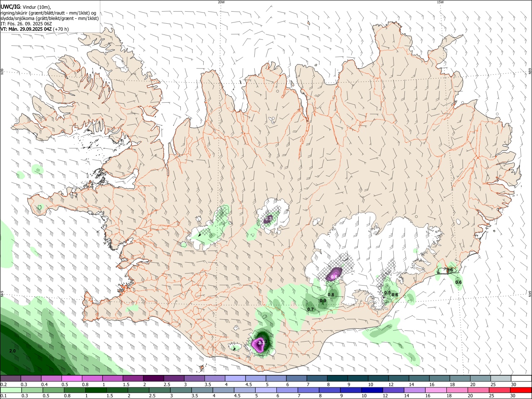
Task: Click the 0.9 precipitation value label
Action: click(x=323, y=301)
